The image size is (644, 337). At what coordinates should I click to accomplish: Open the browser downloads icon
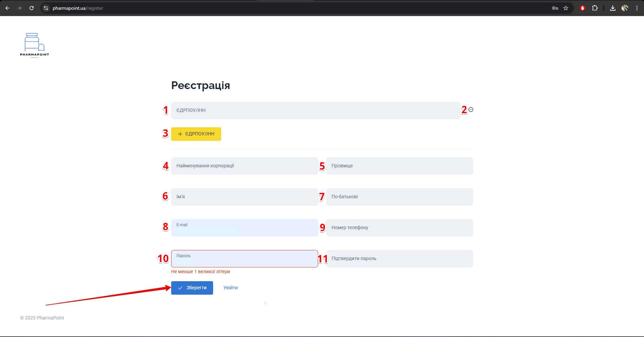pos(613,8)
